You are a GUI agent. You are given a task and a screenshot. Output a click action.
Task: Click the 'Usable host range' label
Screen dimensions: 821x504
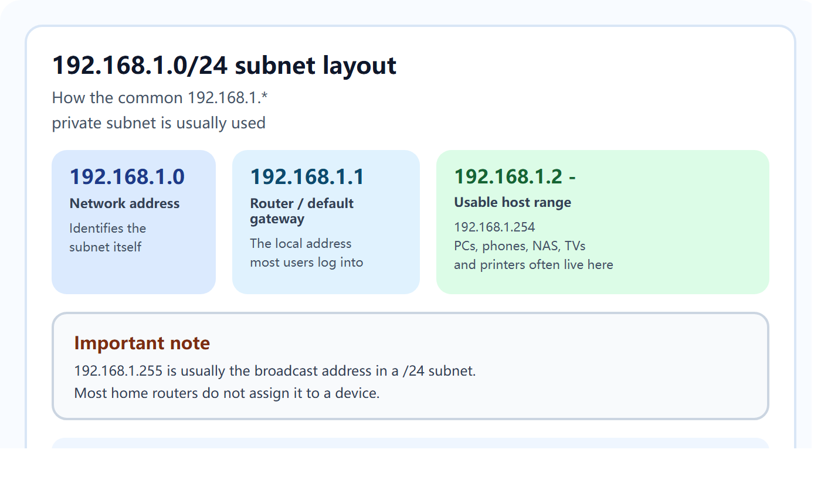(513, 202)
